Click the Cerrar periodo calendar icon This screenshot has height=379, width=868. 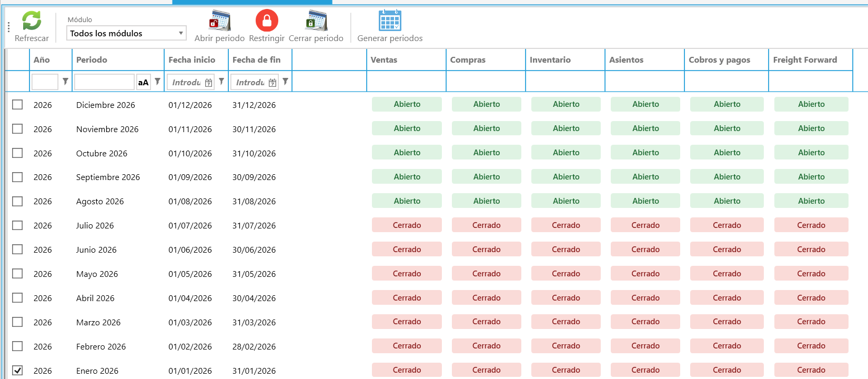[316, 21]
